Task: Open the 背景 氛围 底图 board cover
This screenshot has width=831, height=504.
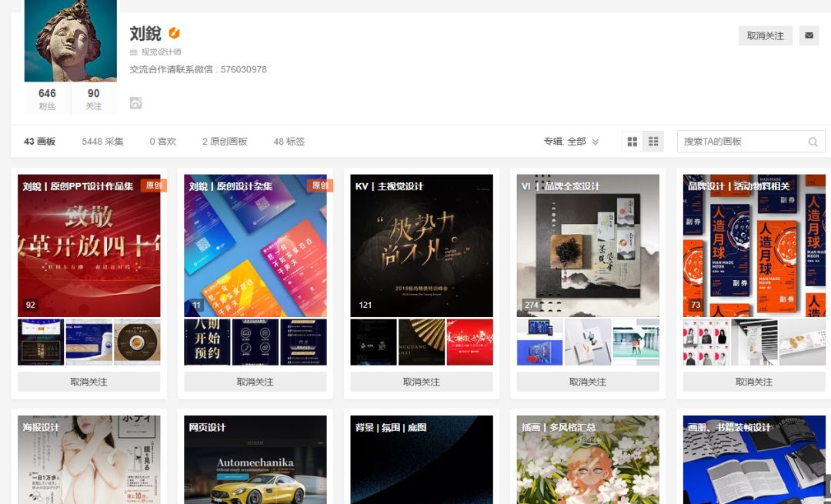Action: tap(422, 459)
